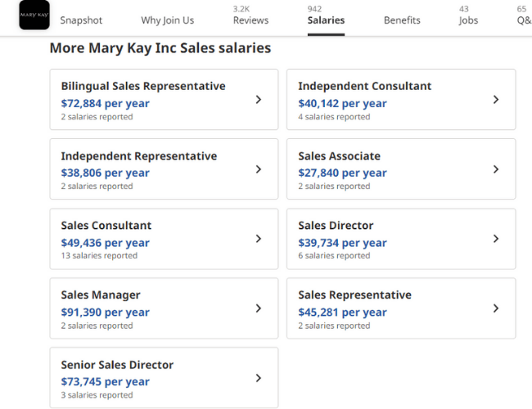Click '3 salaries reported' text
Screen dimensions: 532x409
(x=97, y=395)
